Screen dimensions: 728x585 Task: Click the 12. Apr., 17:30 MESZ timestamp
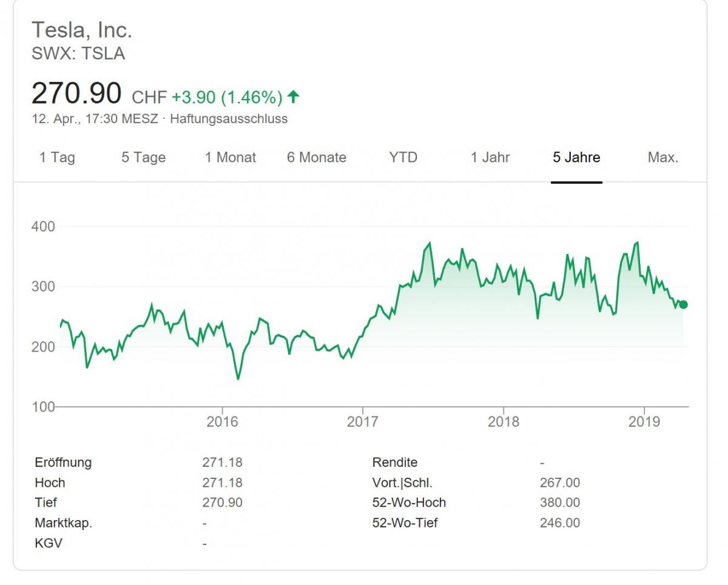(95, 119)
